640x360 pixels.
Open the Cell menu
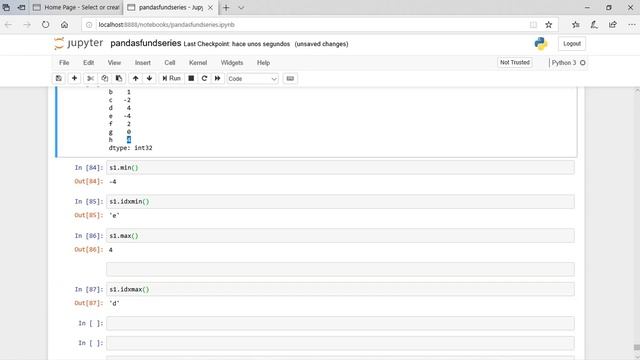(170, 63)
